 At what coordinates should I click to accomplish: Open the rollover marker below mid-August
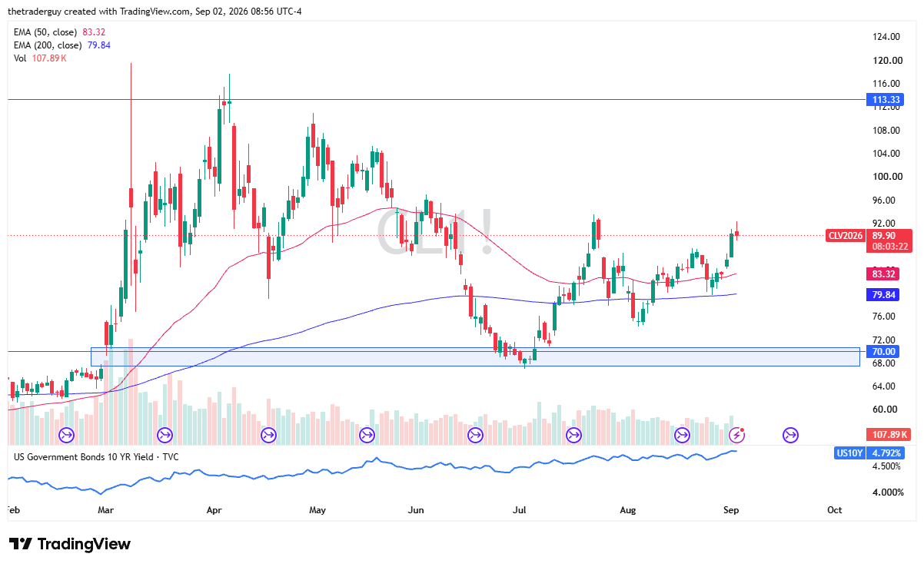tap(682, 436)
